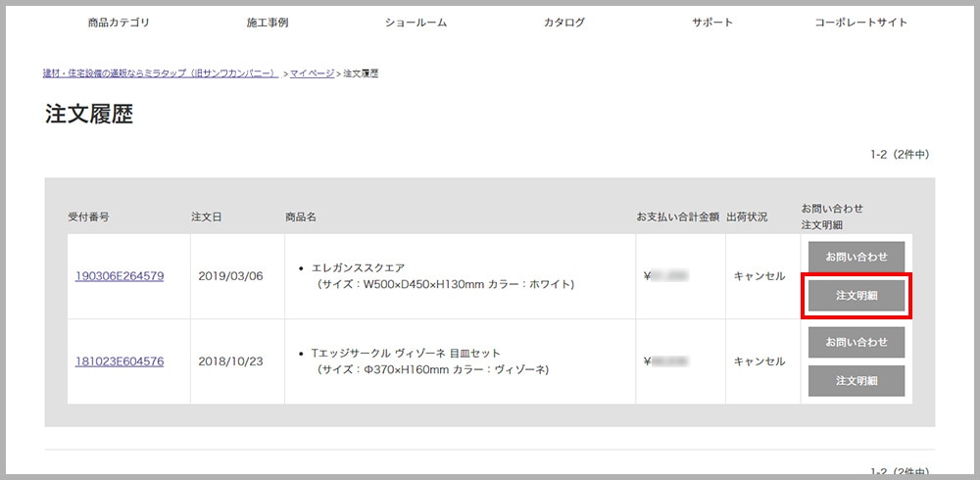Click the マイページ breadcrumb link

point(312,73)
